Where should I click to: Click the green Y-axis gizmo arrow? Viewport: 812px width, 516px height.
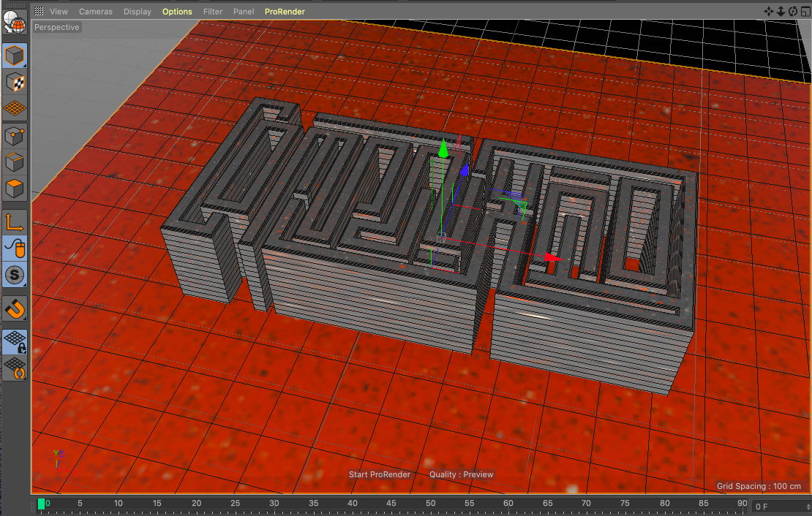(x=443, y=148)
